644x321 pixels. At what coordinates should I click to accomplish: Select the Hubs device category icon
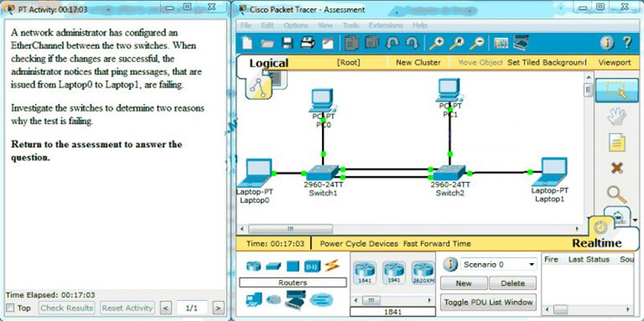click(x=292, y=267)
